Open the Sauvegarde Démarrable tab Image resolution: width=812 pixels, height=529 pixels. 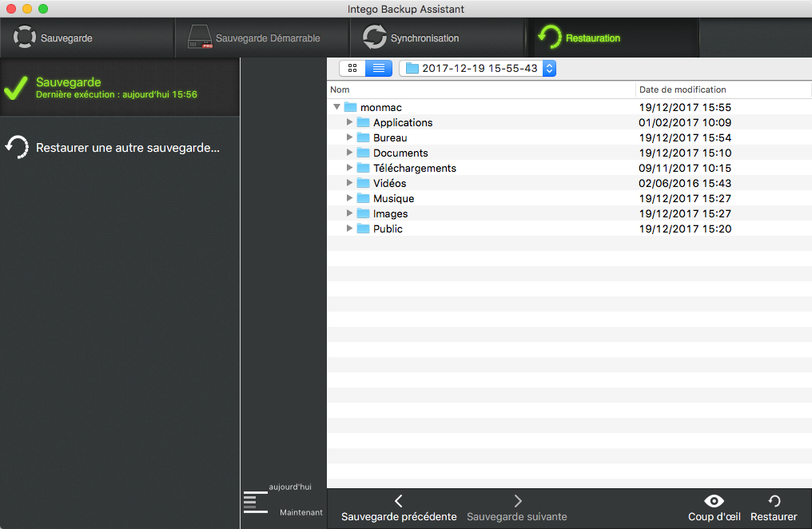[263, 38]
